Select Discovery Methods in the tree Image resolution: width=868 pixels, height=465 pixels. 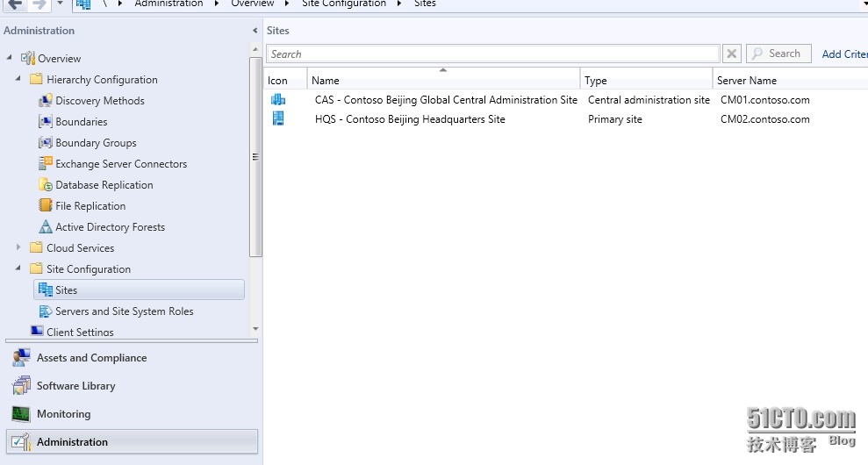[x=100, y=100]
